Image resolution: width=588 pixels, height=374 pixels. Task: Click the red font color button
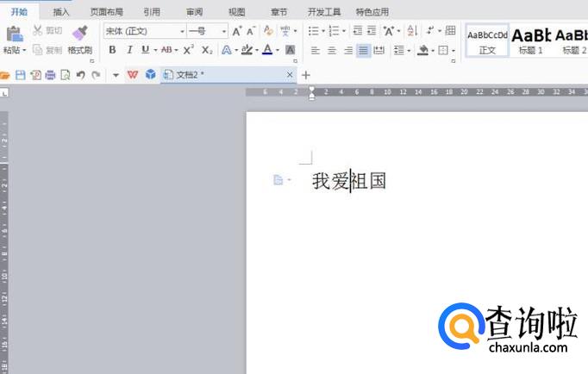click(266, 50)
